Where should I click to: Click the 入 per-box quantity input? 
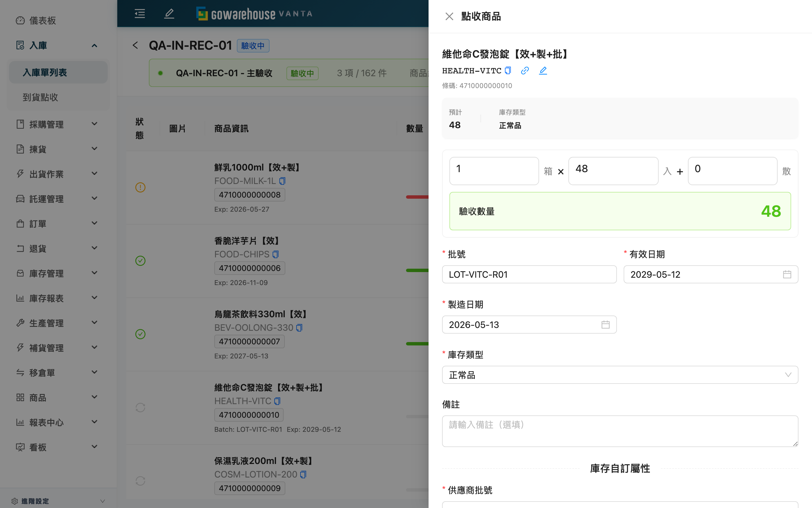[x=613, y=171]
